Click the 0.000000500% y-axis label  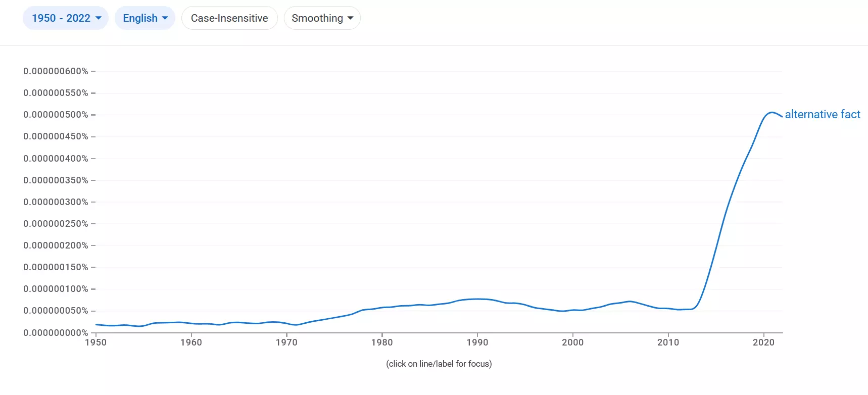[56, 115]
